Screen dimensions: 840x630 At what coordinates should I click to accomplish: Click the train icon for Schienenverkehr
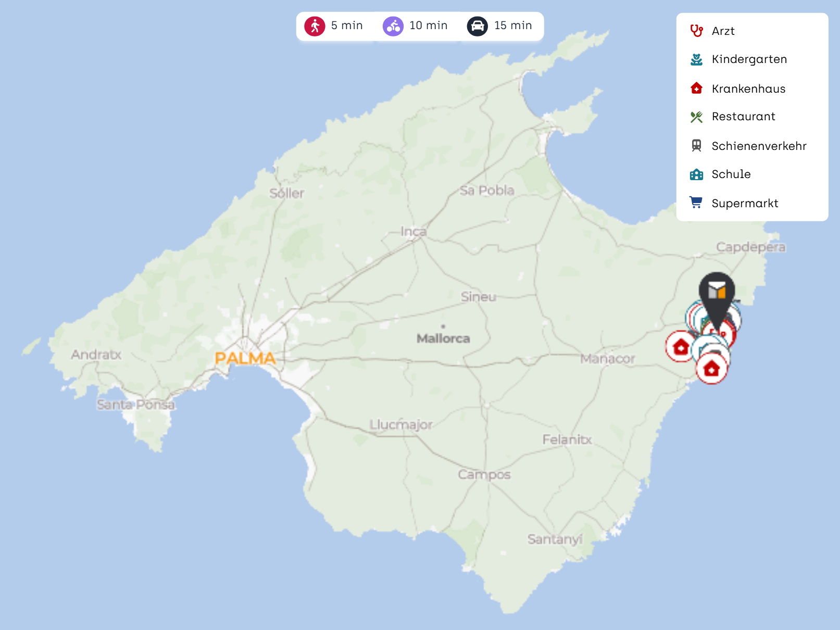696,146
